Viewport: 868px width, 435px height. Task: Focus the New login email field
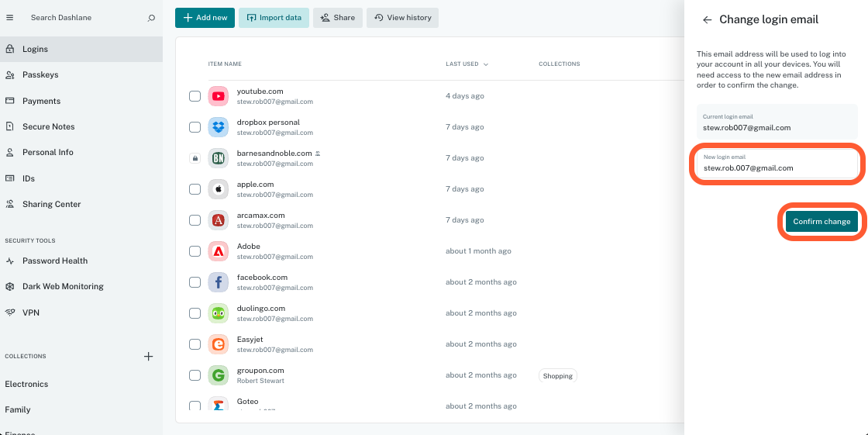[x=777, y=164]
